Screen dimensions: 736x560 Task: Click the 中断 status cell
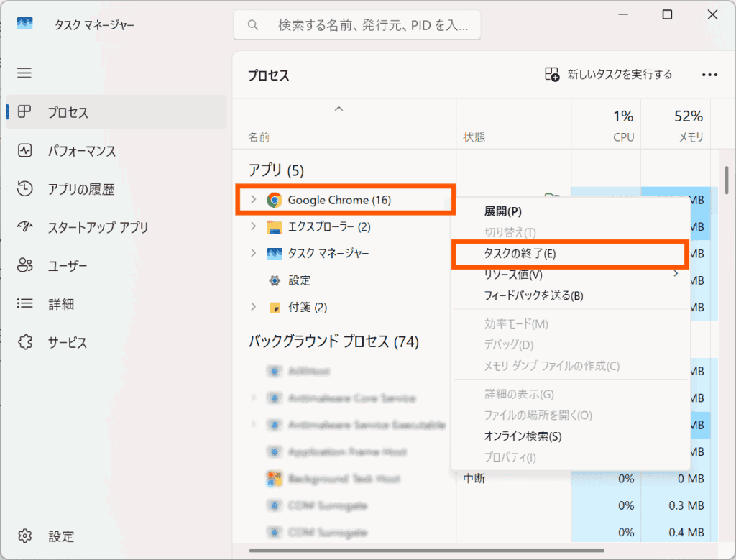pyautogui.click(x=474, y=478)
